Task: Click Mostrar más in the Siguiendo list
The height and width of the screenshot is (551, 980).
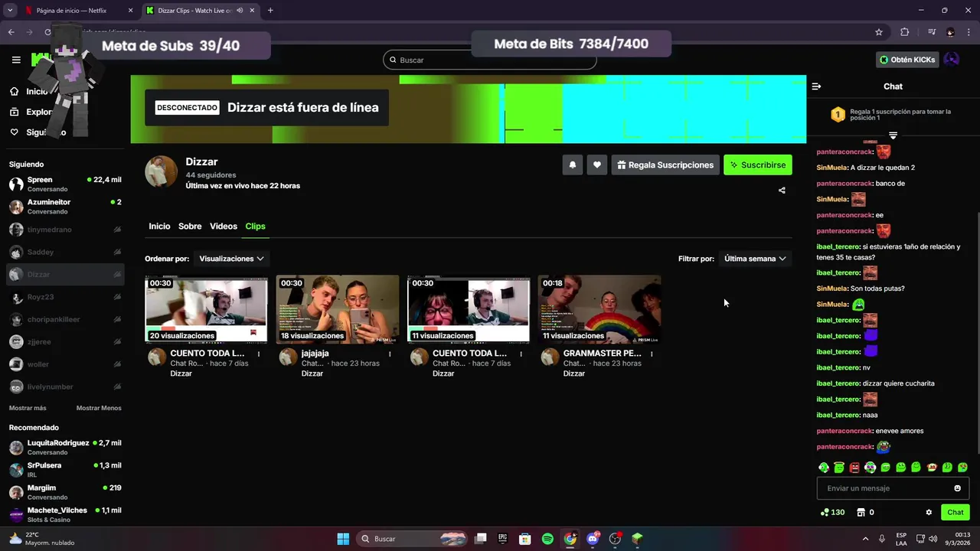Action: coord(28,408)
